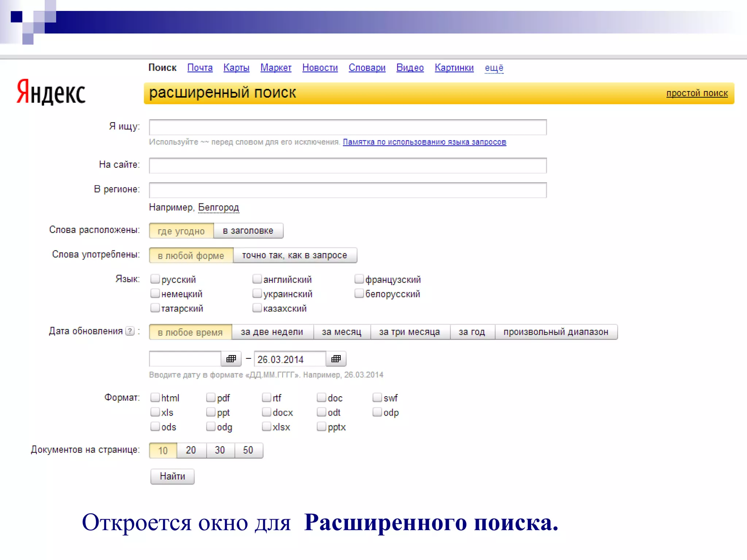Pick 'за год' date option
The height and width of the screenshot is (560, 747).
pyautogui.click(x=472, y=332)
